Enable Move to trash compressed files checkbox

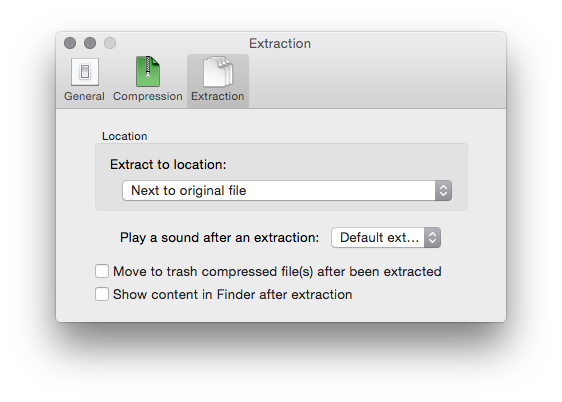pos(102,271)
